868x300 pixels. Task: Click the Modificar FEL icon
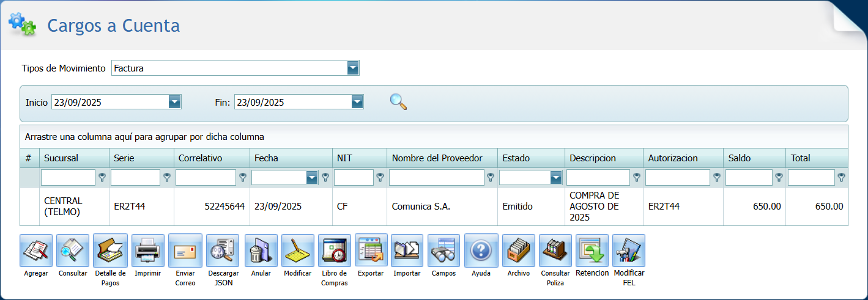click(x=628, y=251)
